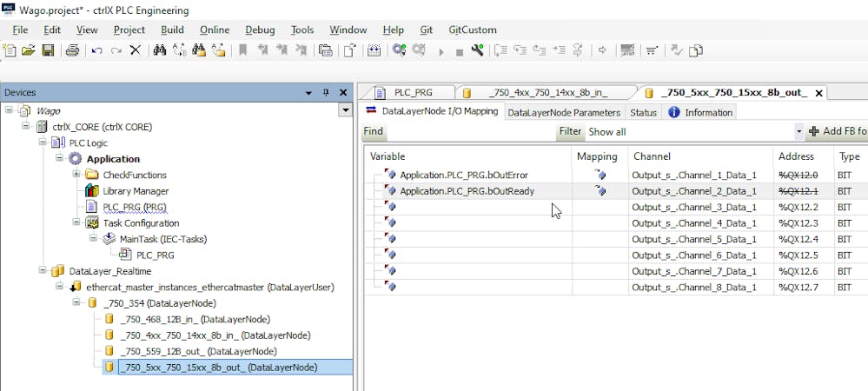Screen dimensions: 868x391
Task: Close the Devices panel
Action: click(x=343, y=92)
